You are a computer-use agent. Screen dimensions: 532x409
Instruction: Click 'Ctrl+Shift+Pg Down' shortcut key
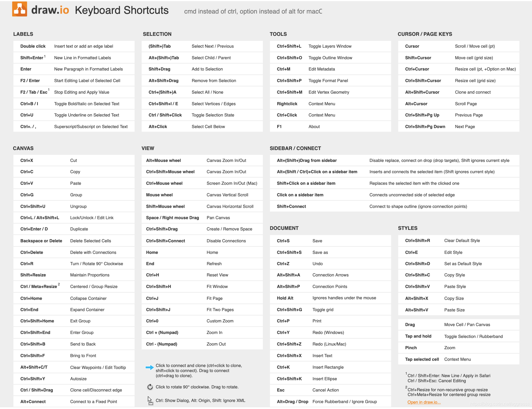pos(425,127)
